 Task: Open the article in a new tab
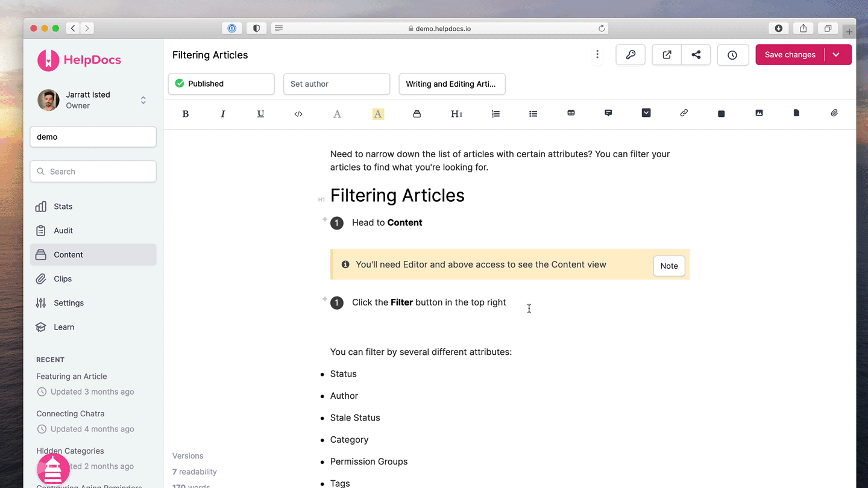tap(667, 55)
